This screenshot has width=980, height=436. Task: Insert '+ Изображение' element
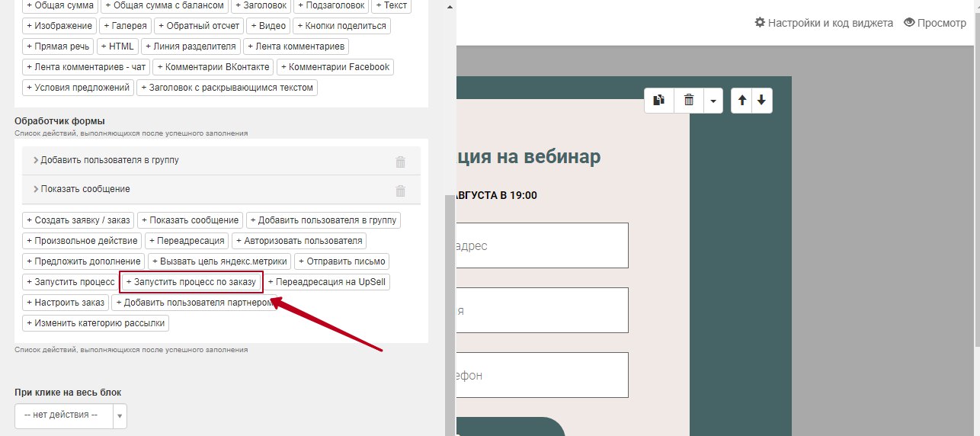(x=59, y=26)
